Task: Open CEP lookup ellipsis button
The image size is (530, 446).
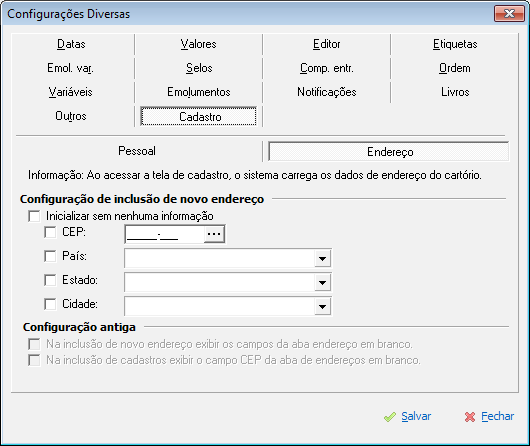Action: [x=214, y=234]
